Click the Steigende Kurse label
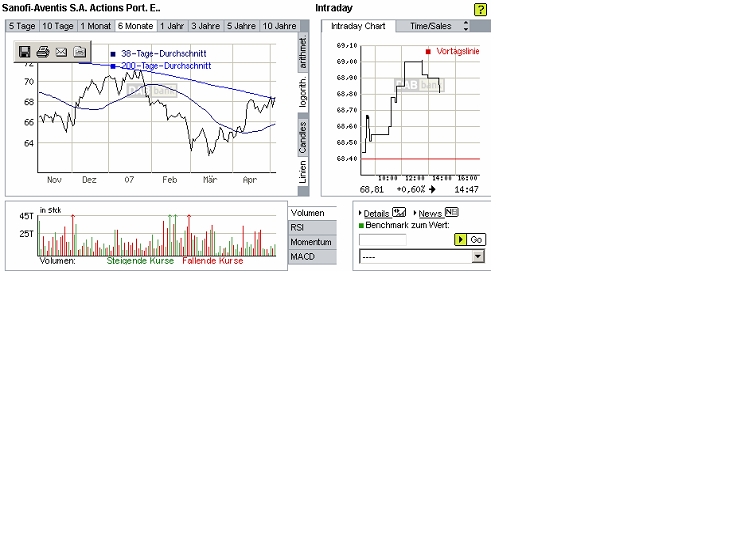The image size is (750, 550). point(140,261)
